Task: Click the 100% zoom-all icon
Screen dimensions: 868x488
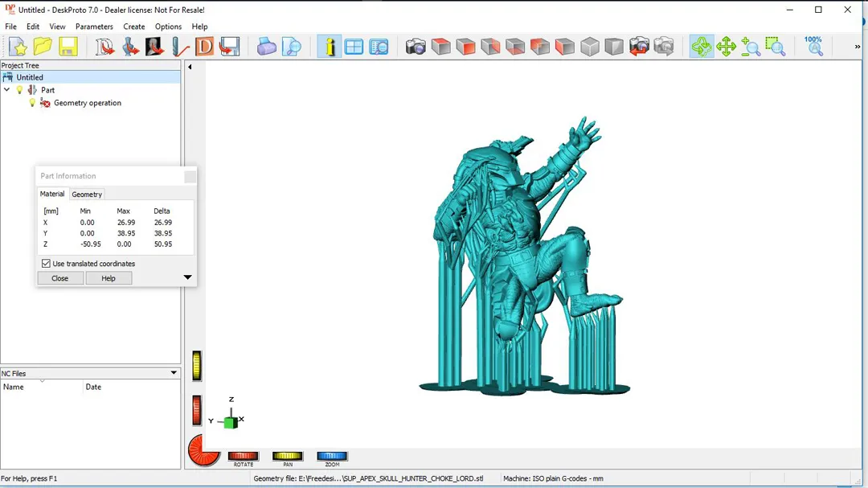Action: coord(813,47)
